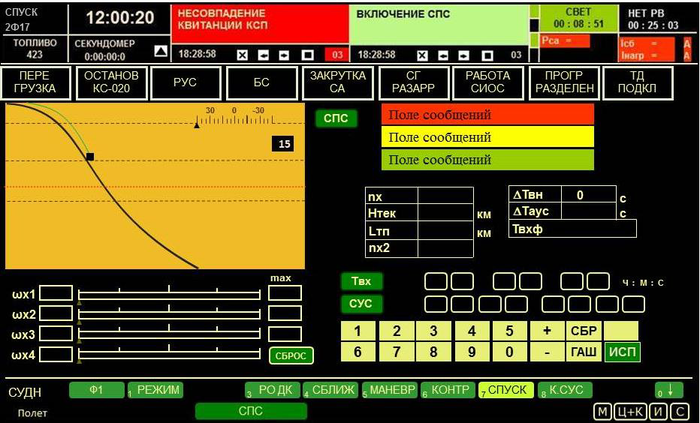700x423 pixels.
Task: Click the Ц+К button at bottom right
Action: (x=630, y=411)
